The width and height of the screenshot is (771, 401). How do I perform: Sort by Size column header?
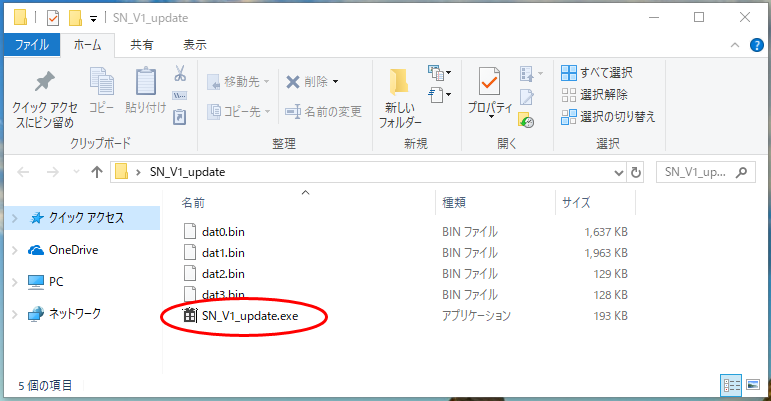pyautogui.click(x=576, y=202)
